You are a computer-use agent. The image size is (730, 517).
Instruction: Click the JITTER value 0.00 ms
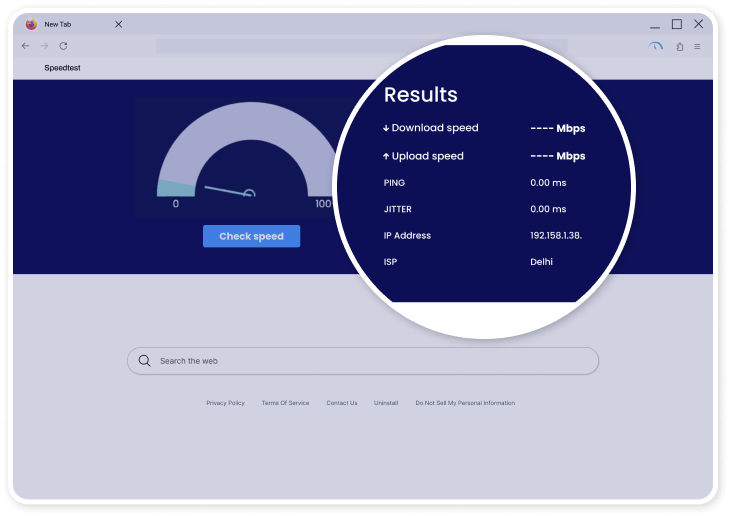(548, 209)
